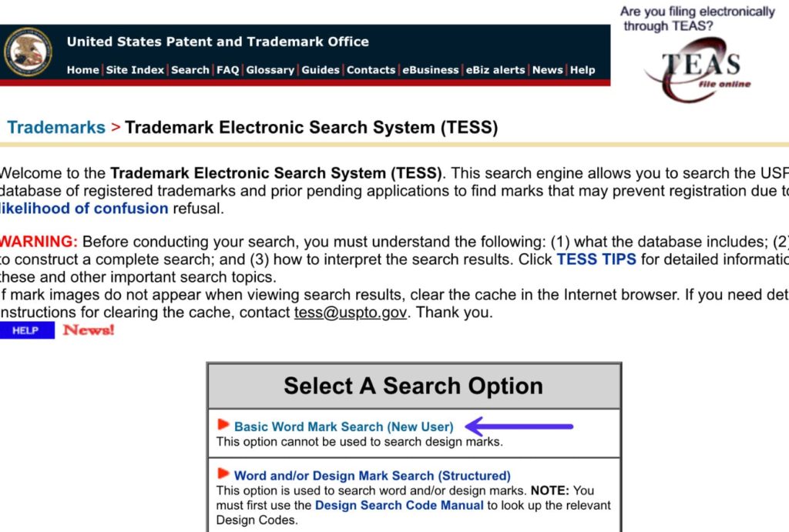Click the red News! graphic

87,329
